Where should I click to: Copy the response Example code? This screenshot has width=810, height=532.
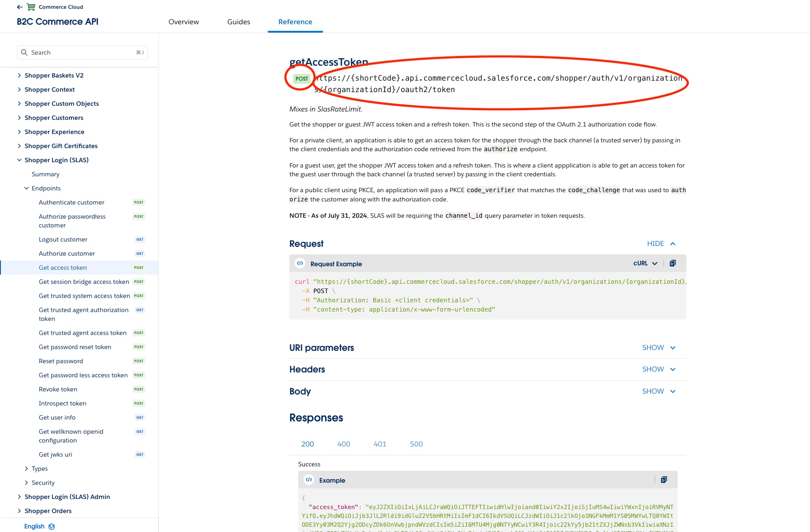[664, 480]
